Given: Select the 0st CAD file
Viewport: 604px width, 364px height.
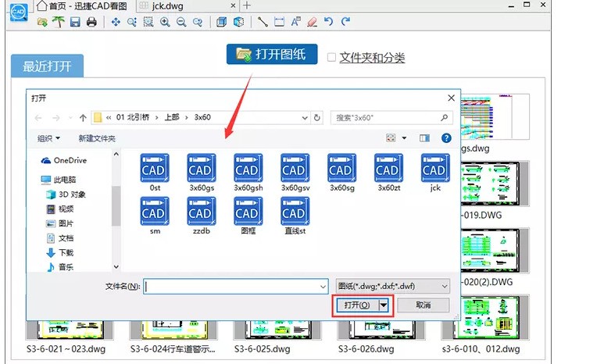Looking at the screenshot, I should [x=155, y=172].
